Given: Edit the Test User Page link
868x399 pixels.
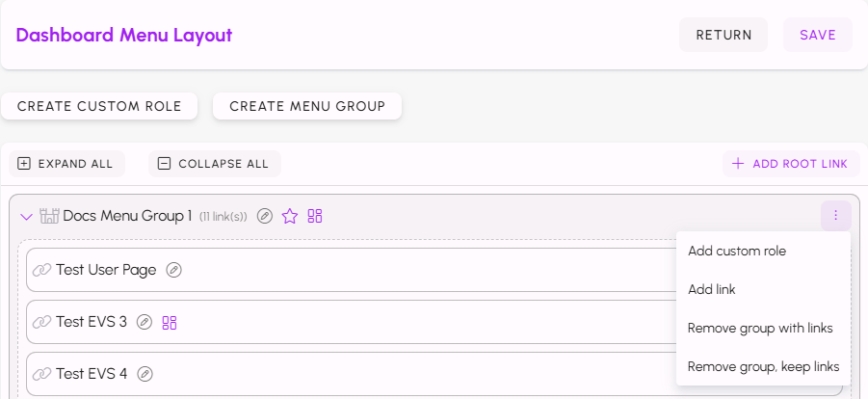Looking at the screenshot, I should coord(173,270).
